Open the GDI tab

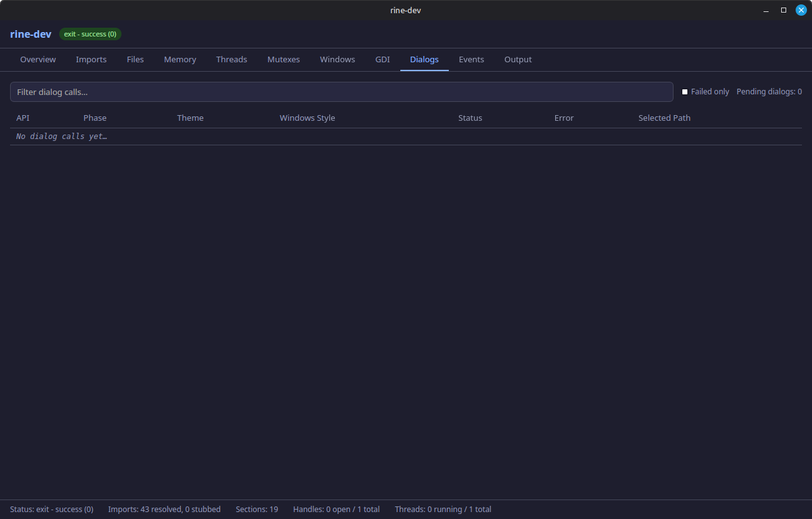point(382,59)
